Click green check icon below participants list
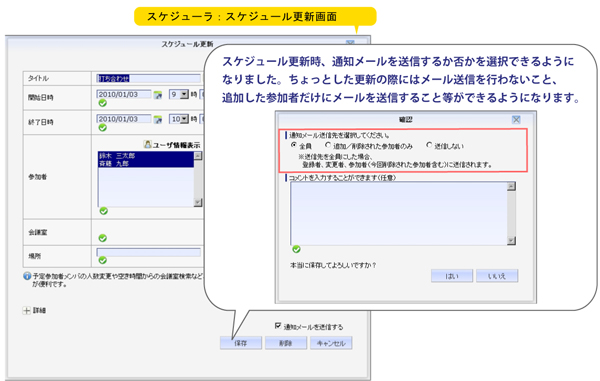600x381 pixels. 103,211
